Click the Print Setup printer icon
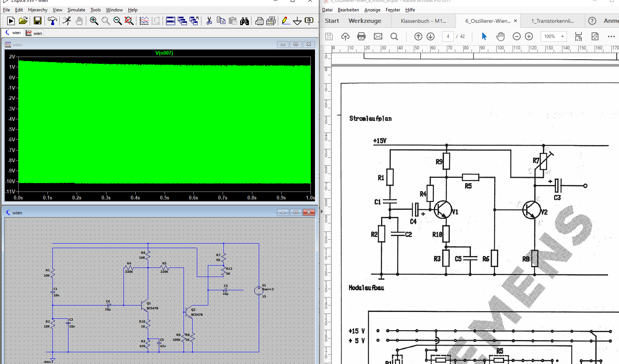The image size is (619, 364). [271, 21]
